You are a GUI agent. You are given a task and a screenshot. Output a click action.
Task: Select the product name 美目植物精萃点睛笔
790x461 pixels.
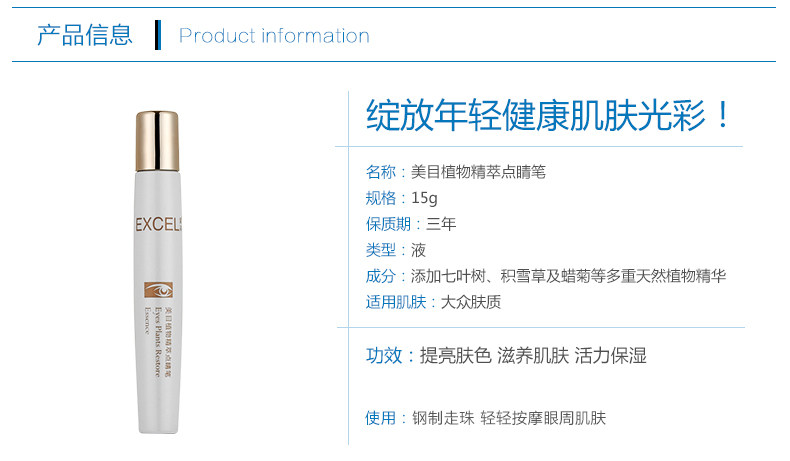click(x=479, y=172)
